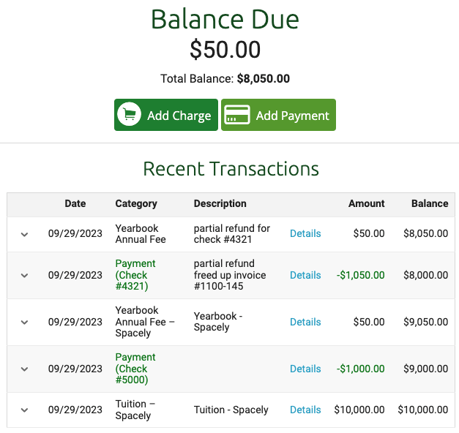Open Details for the Tuition - Spacely charge

(x=305, y=410)
